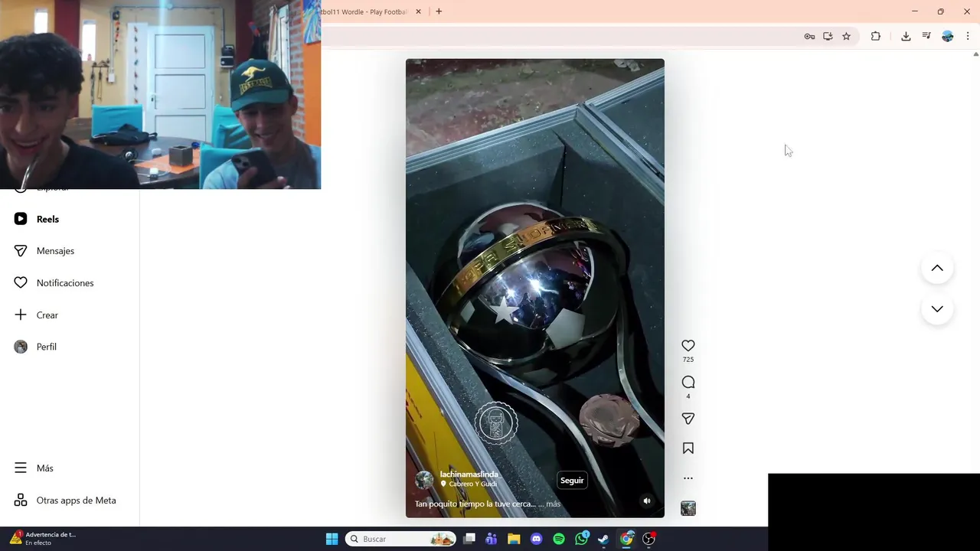
Task: Select the Wordle - Play Football tab
Action: 366,11
